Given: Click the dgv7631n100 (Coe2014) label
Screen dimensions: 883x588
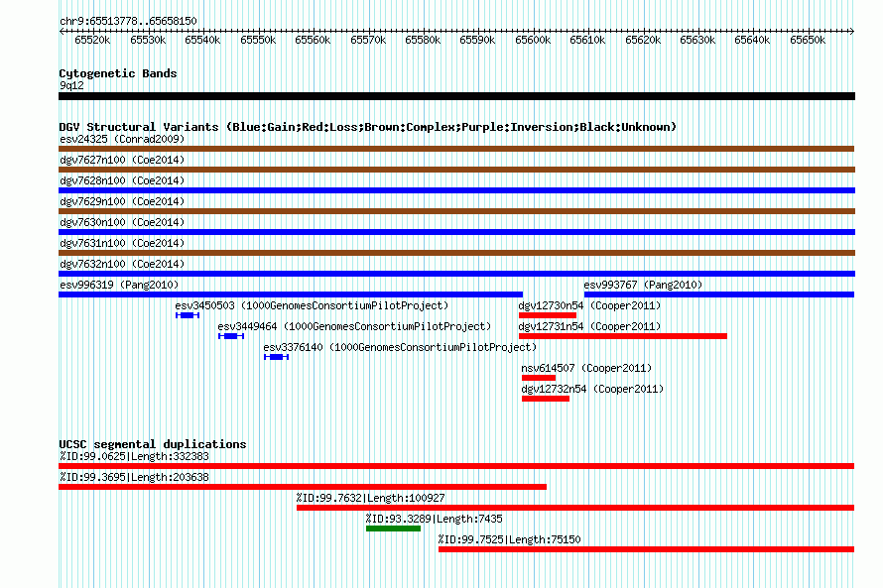Looking at the screenshot, I should coord(122,243).
